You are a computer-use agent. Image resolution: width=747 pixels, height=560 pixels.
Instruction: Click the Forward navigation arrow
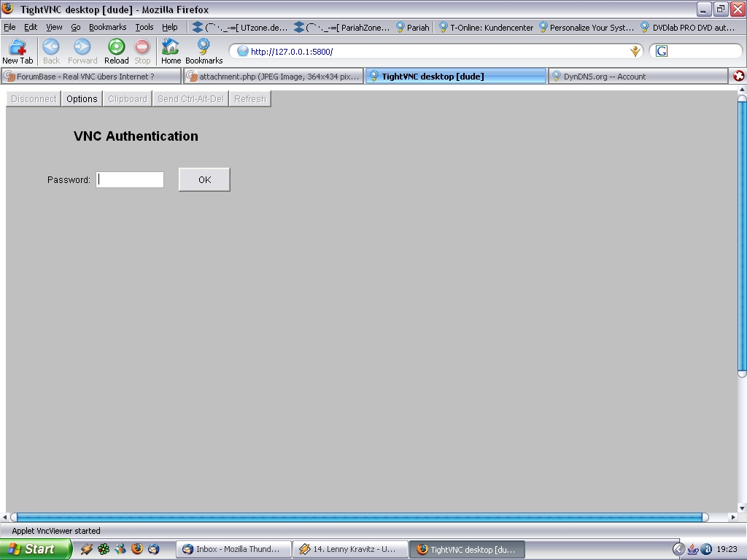pos(82,51)
